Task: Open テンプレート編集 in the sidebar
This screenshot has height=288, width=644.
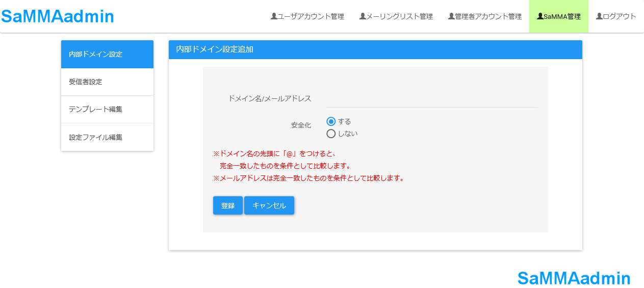Action: coord(107,110)
